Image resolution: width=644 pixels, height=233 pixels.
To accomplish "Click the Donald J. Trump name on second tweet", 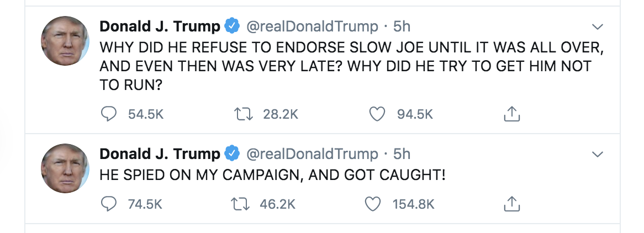I will point(160,154).
